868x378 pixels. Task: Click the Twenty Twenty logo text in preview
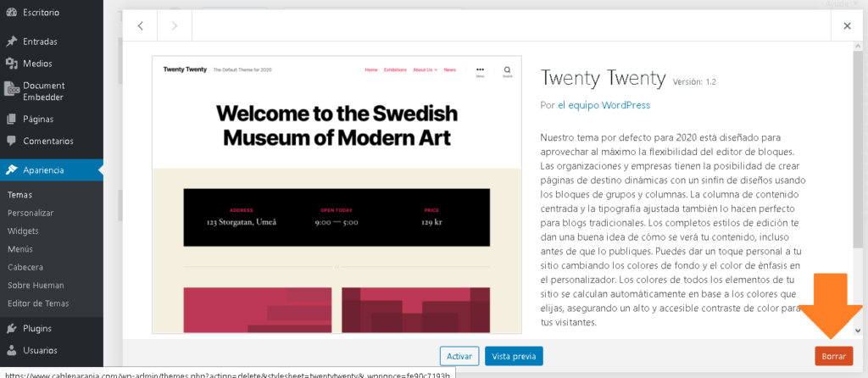185,69
